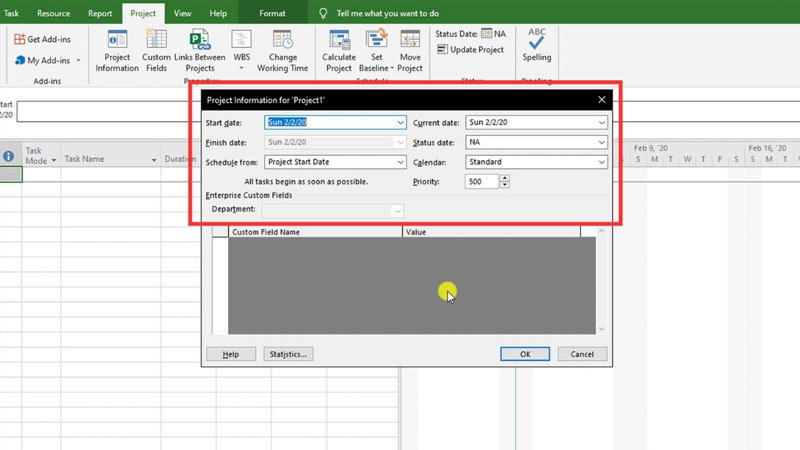
Task: Expand the Start date dropdown
Action: tap(400, 123)
